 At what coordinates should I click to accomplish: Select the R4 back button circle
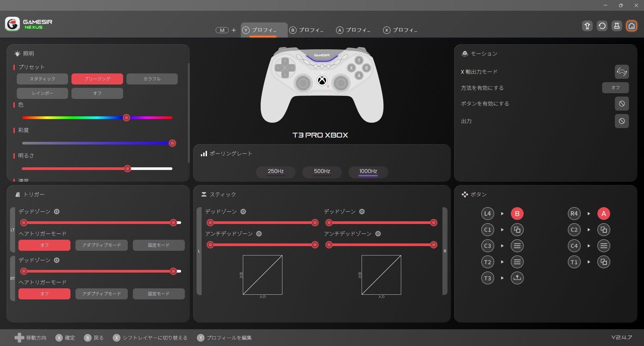click(x=574, y=214)
